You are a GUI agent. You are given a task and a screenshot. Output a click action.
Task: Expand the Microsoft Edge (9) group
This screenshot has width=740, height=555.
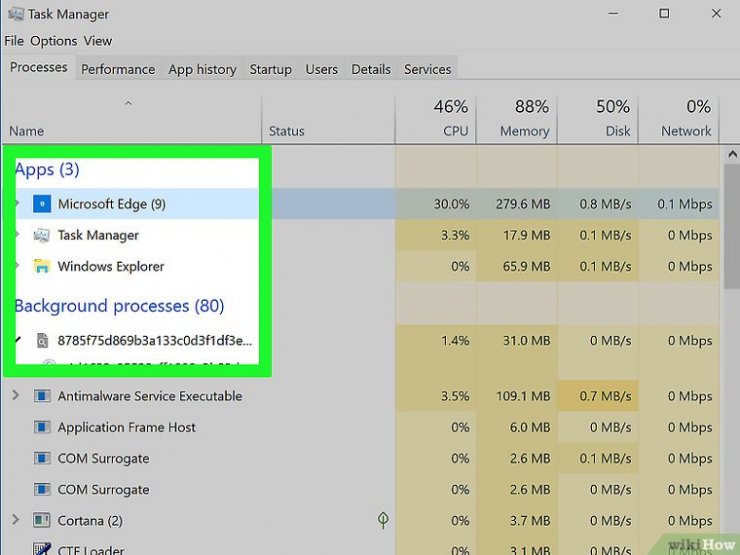click(17, 203)
